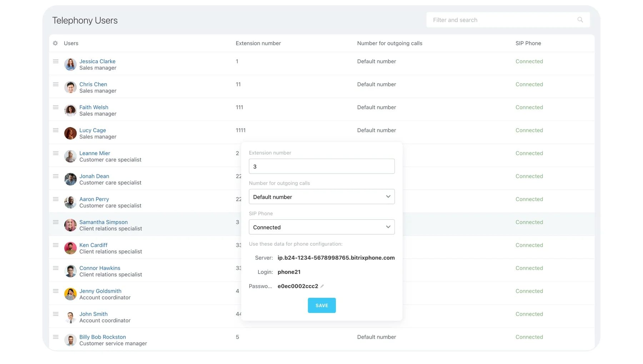This screenshot has width=643, height=364.
Task: Click the hamburger icon beside Lucy Cage
Action: [x=56, y=130]
